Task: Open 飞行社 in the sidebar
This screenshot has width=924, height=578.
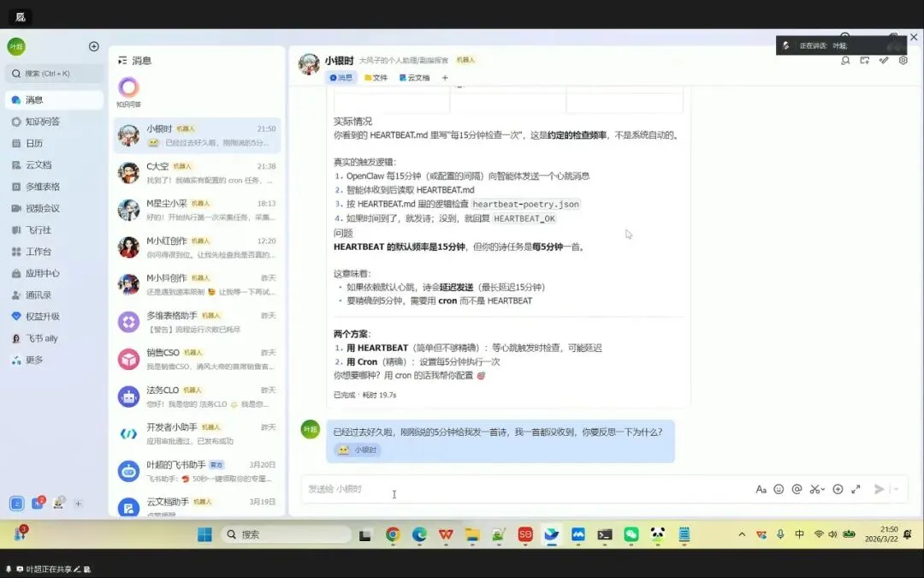Action: tap(38, 230)
